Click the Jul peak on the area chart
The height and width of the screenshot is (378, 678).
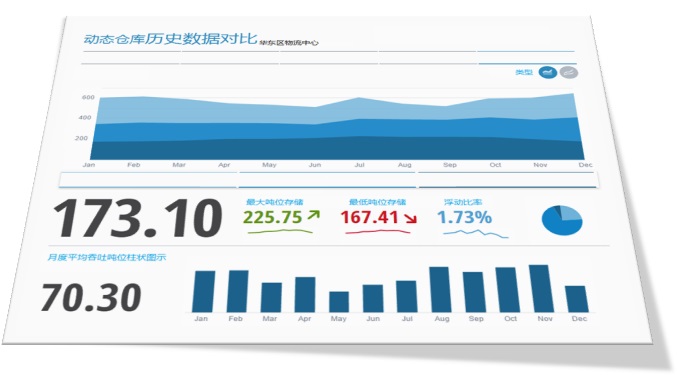[358, 98]
